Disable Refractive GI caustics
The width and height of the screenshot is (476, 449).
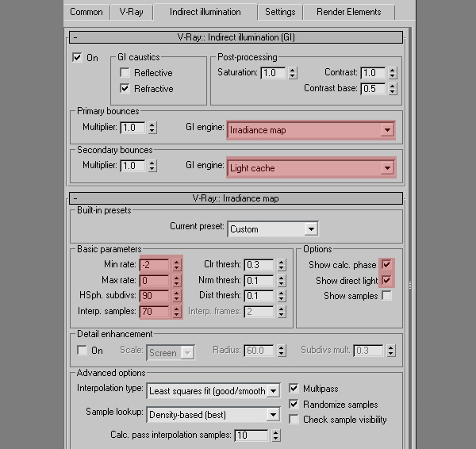125,89
